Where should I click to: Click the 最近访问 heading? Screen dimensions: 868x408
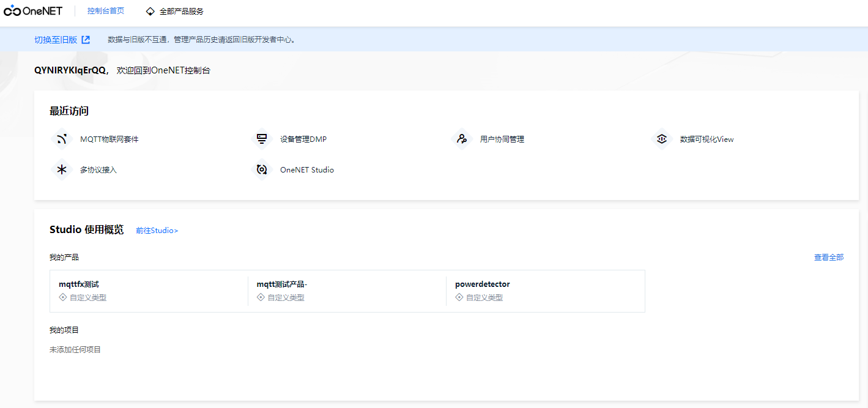[x=69, y=111]
